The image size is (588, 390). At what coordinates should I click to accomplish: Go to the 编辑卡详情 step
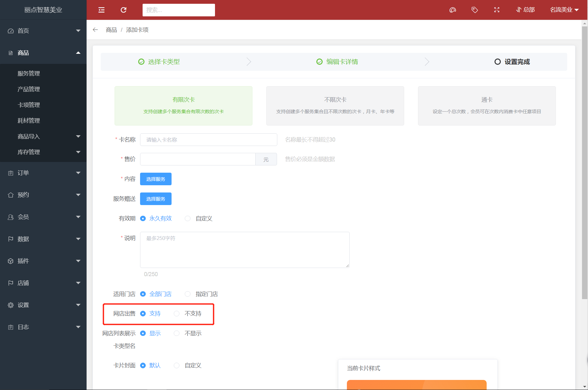[x=342, y=62]
